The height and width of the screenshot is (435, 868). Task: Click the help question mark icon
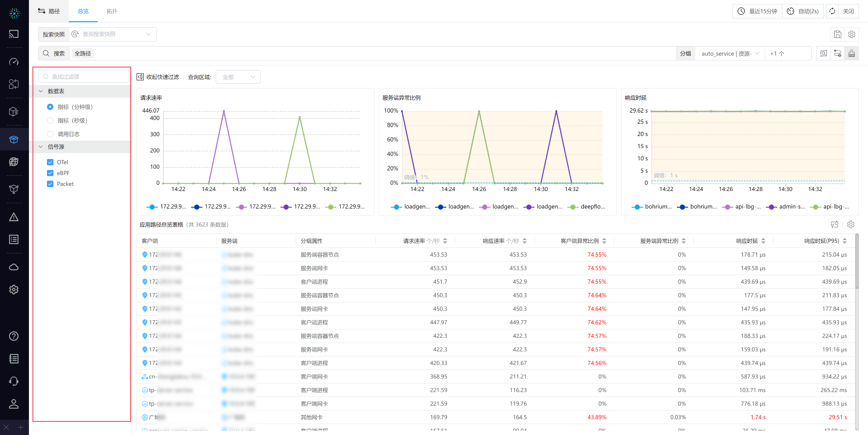tap(14, 336)
